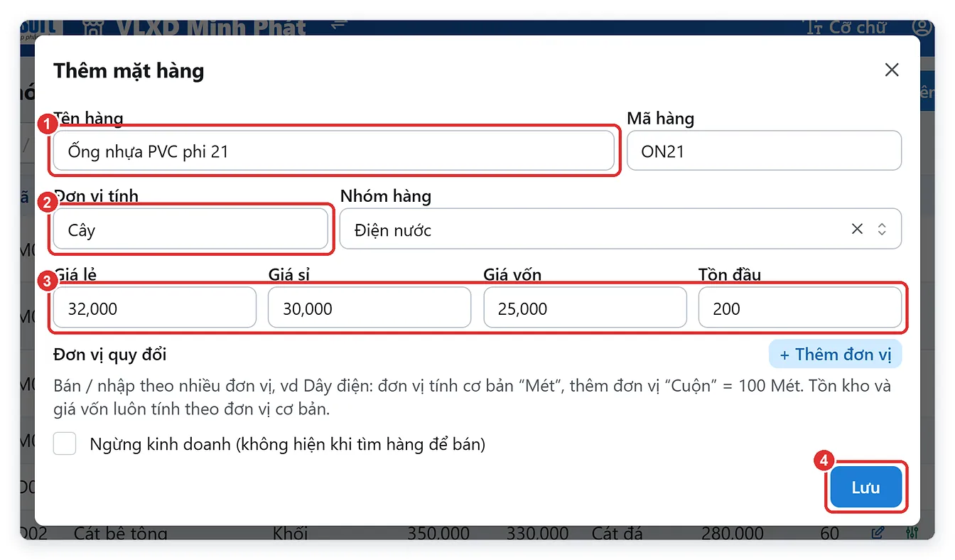
Task: Clear the Điện nước selection with the X icon
Action: click(857, 229)
